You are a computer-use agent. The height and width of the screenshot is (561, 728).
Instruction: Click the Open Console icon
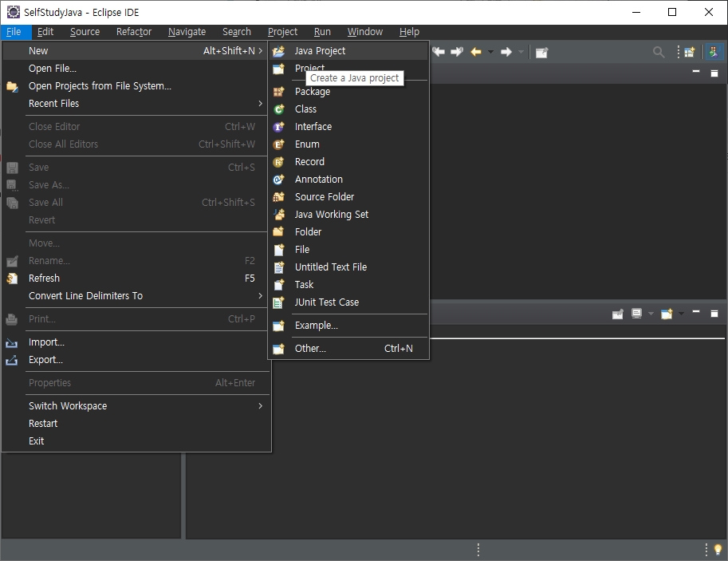[667, 314]
